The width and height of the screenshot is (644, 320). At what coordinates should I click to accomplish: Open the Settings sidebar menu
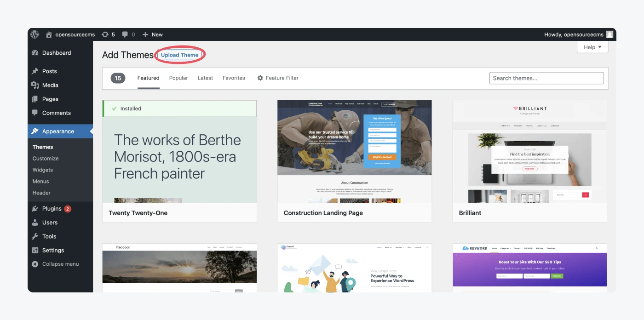tap(53, 250)
